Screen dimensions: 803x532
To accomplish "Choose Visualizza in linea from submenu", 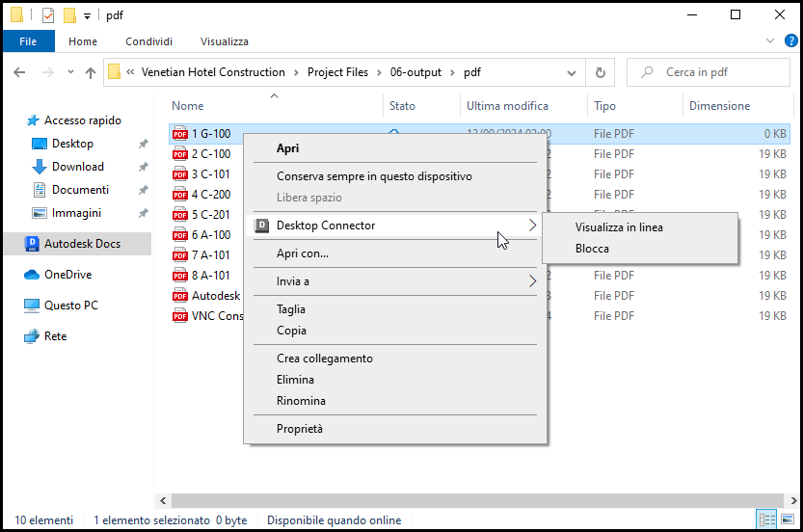I will point(619,227).
